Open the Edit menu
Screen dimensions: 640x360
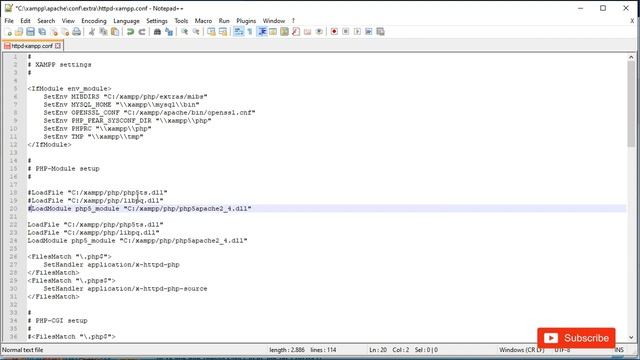(25, 21)
